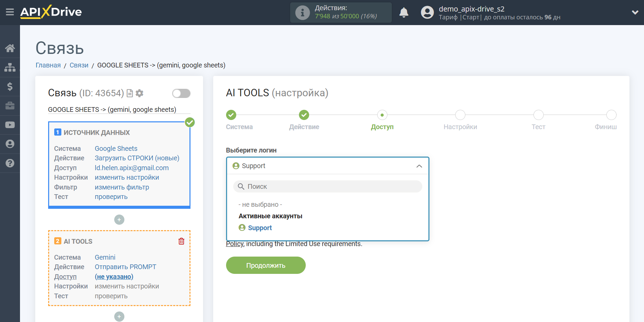Click the search magnifier icon
This screenshot has height=322, width=644.
click(x=241, y=186)
